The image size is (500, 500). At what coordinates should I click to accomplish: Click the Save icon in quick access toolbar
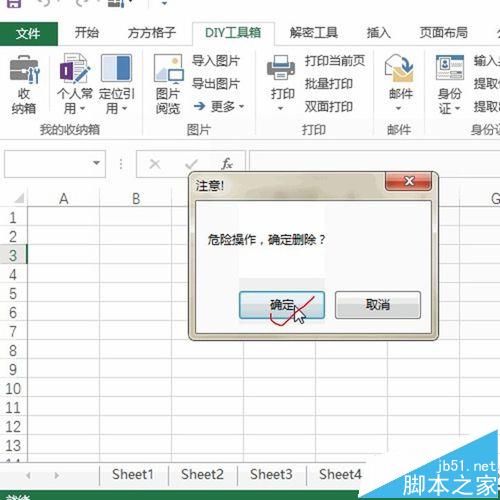tap(13, 3)
